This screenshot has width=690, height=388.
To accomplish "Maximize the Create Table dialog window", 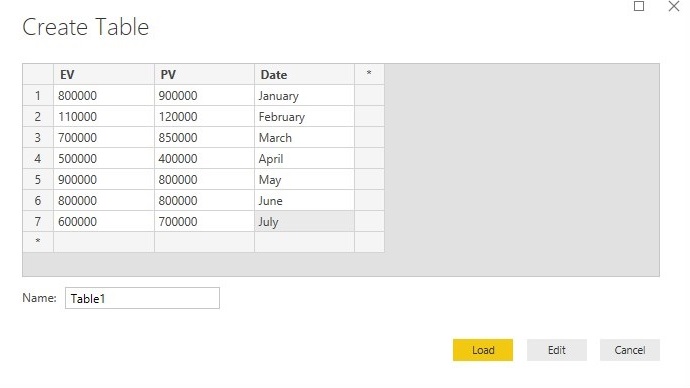I will (x=639, y=6).
